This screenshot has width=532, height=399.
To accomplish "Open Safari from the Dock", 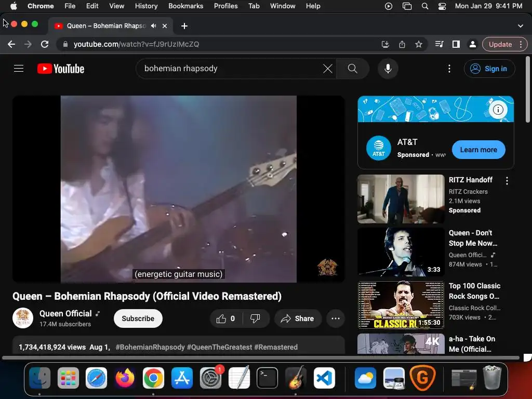I will [96, 378].
